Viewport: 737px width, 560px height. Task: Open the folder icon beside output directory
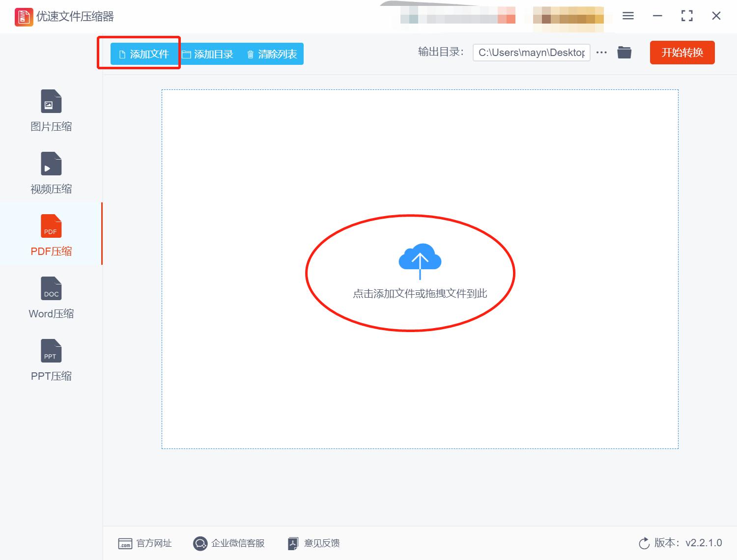tap(624, 52)
